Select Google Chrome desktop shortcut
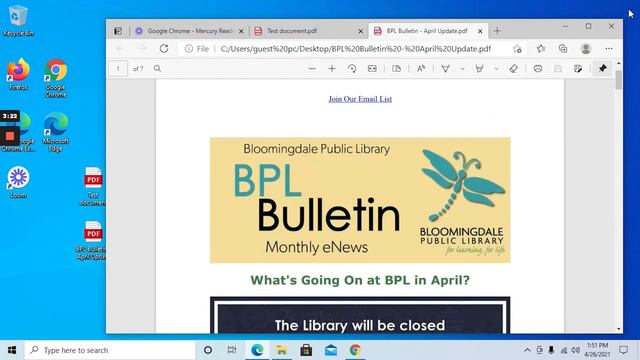640x360 pixels. [x=56, y=78]
